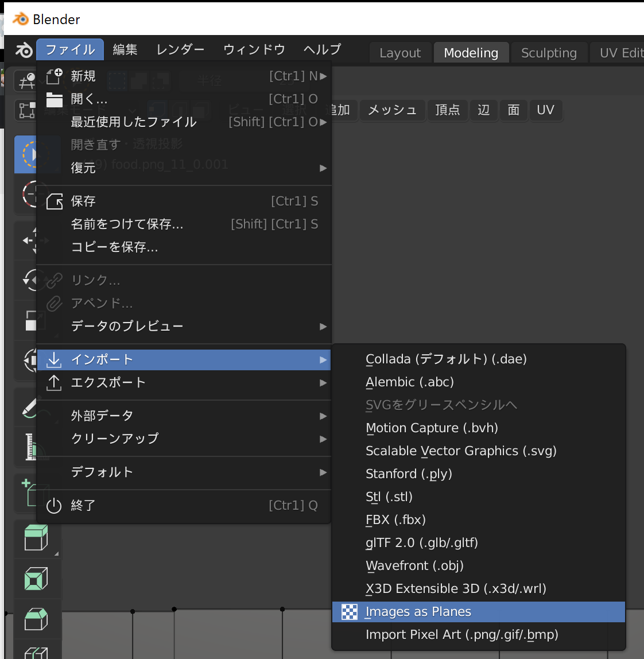The height and width of the screenshot is (659, 644).
Task: Open the ファイル menu
Action: 70,49
